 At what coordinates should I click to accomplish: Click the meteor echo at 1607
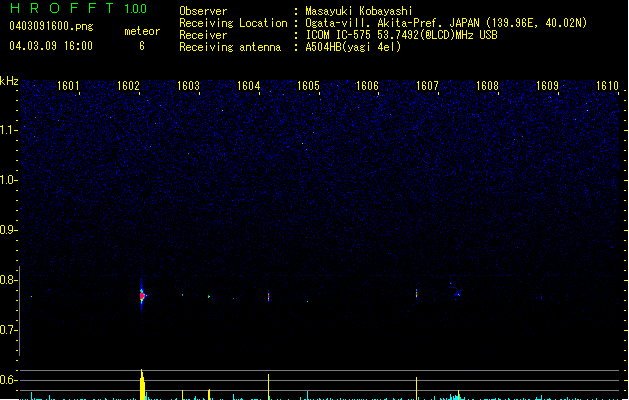[x=416, y=294]
